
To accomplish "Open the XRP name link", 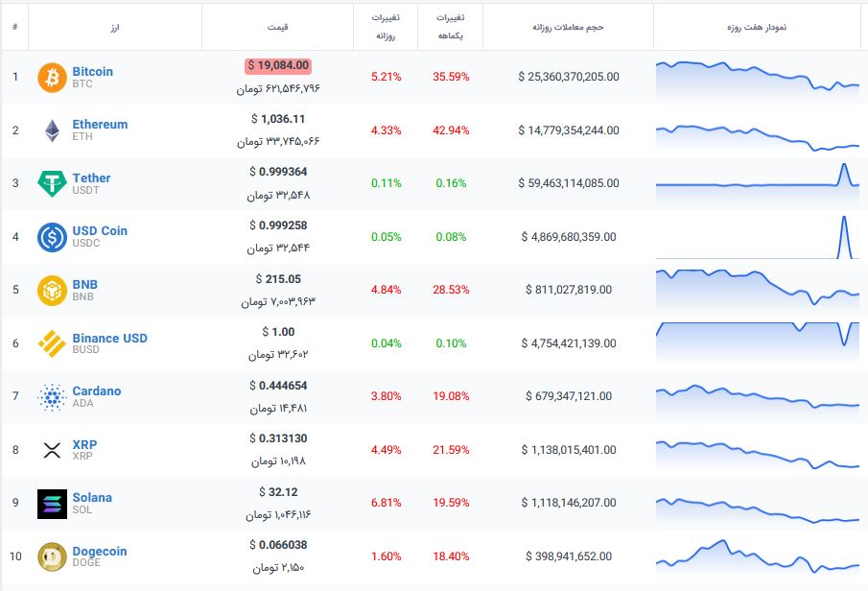I will [x=84, y=444].
